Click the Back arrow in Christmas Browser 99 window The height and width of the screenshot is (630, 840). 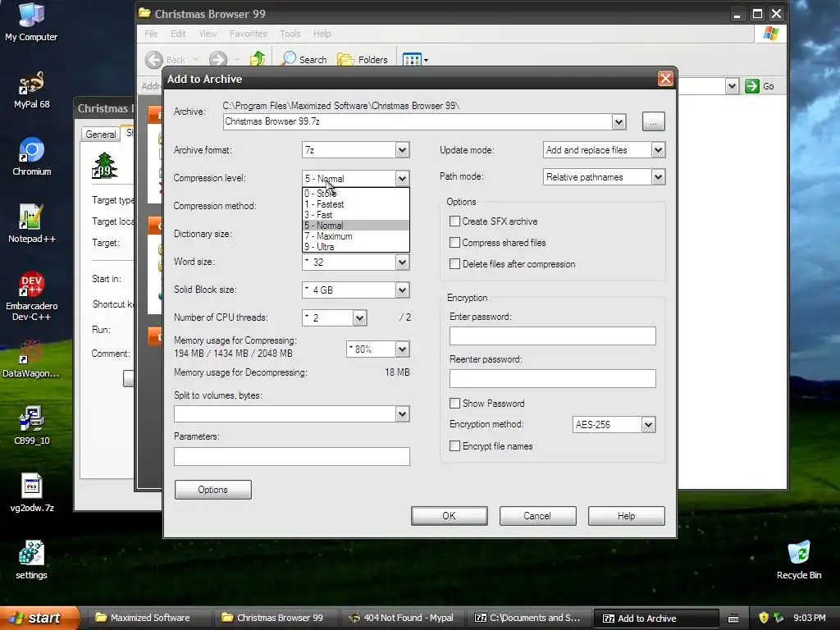(154, 59)
